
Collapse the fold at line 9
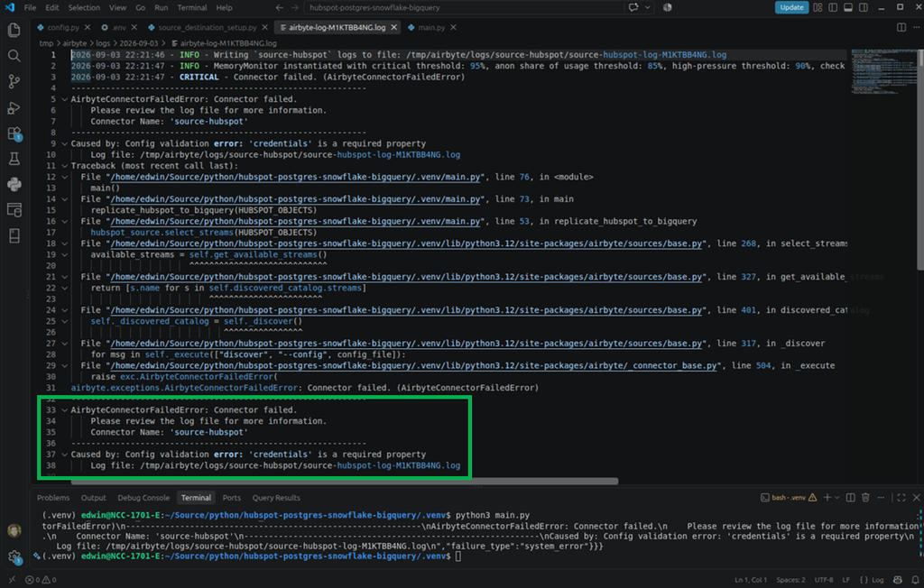64,143
